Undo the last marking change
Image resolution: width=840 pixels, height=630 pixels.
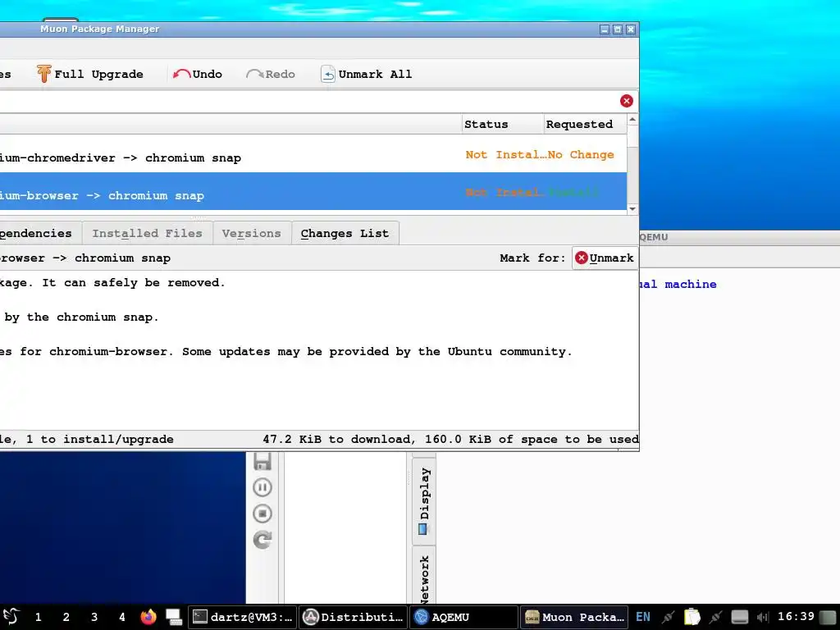(x=198, y=74)
